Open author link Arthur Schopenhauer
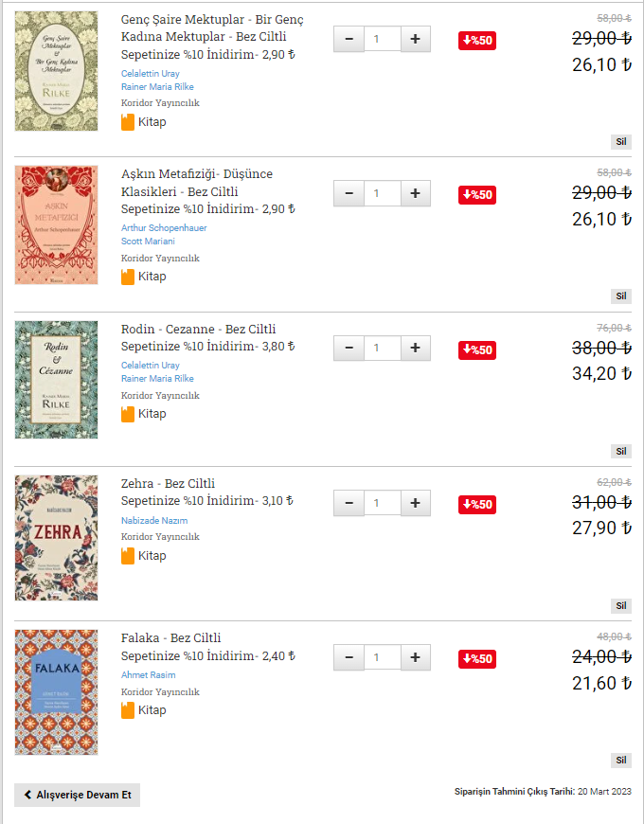Image resolution: width=644 pixels, height=824 pixels. point(164,228)
